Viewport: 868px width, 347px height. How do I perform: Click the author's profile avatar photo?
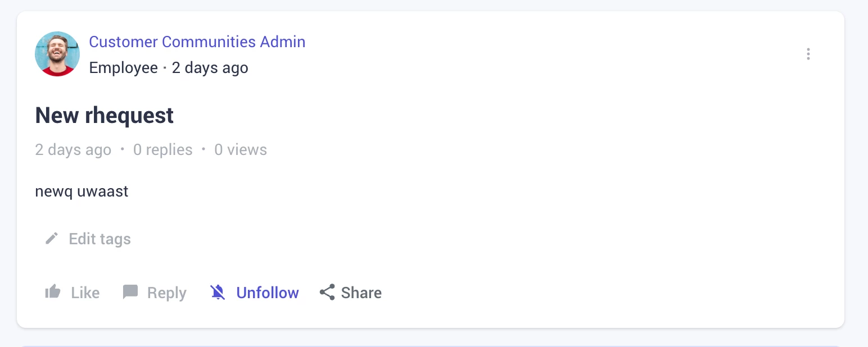coord(57,54)
